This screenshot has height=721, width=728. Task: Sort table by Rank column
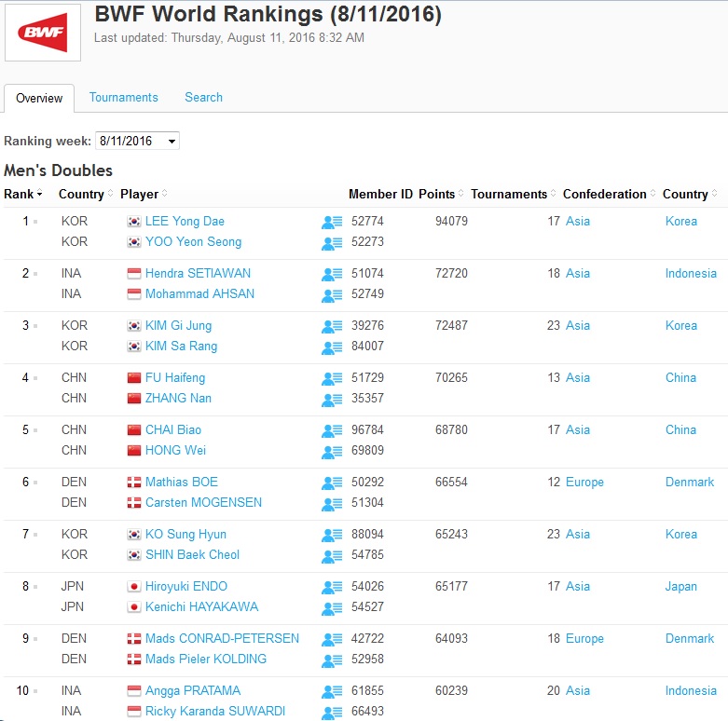pos(22,194)
